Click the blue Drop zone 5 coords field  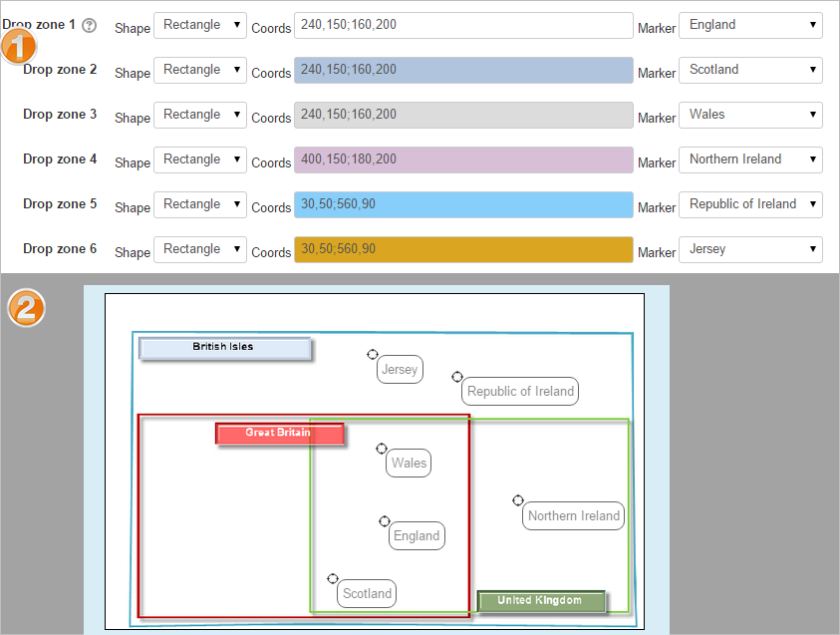pyautogui.click(x=463, y=204)
